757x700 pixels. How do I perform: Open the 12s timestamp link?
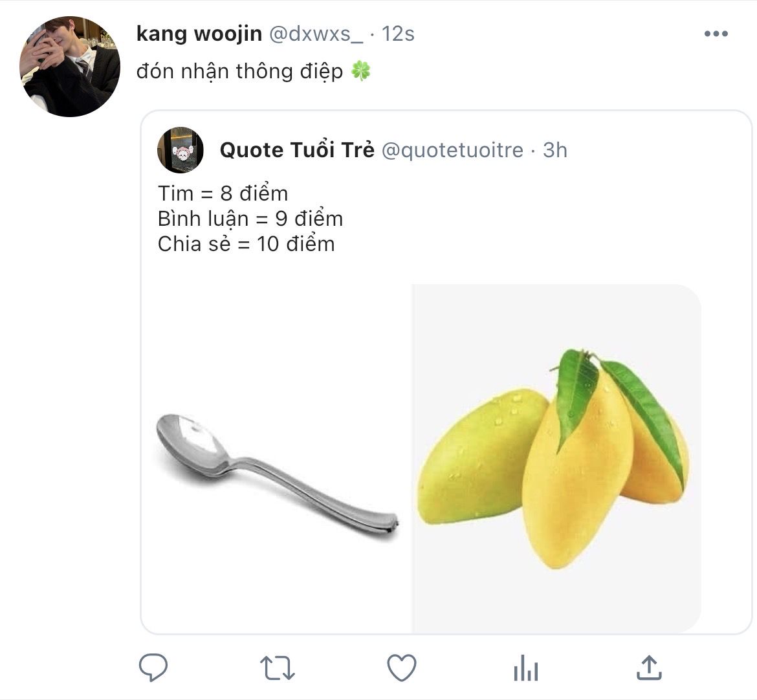click(x=398, y=34)
